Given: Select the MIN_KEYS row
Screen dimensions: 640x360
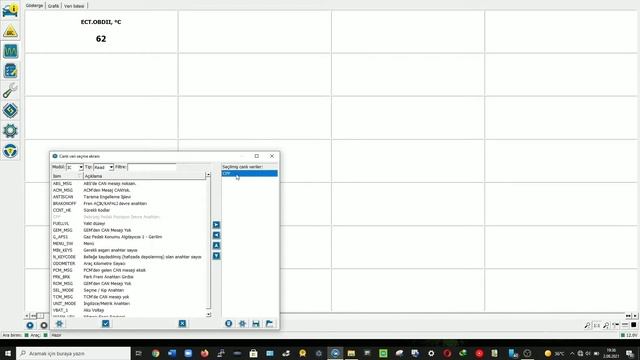Looking at the screenshot, I should (x=129, y=250).
